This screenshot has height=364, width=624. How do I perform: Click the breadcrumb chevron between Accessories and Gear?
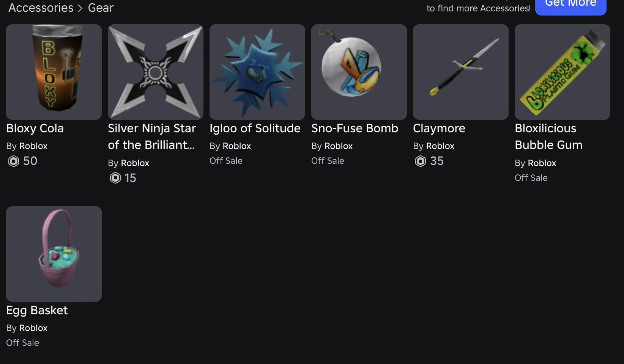tap(80, 8)
